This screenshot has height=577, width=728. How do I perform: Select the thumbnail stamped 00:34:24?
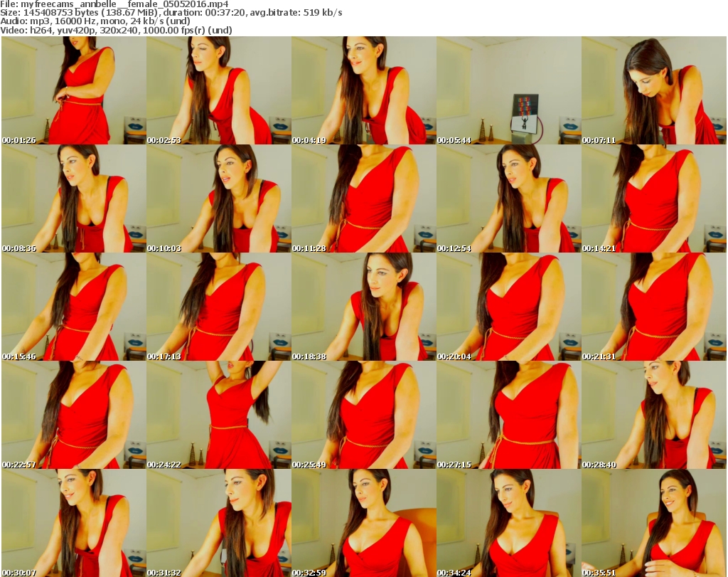[508, 523]
